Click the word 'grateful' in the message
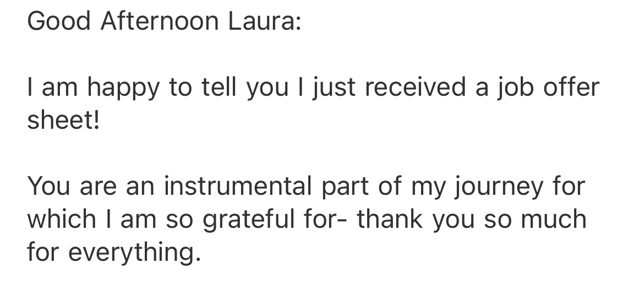This screenshot has width=644, height=290. [248, 220]
